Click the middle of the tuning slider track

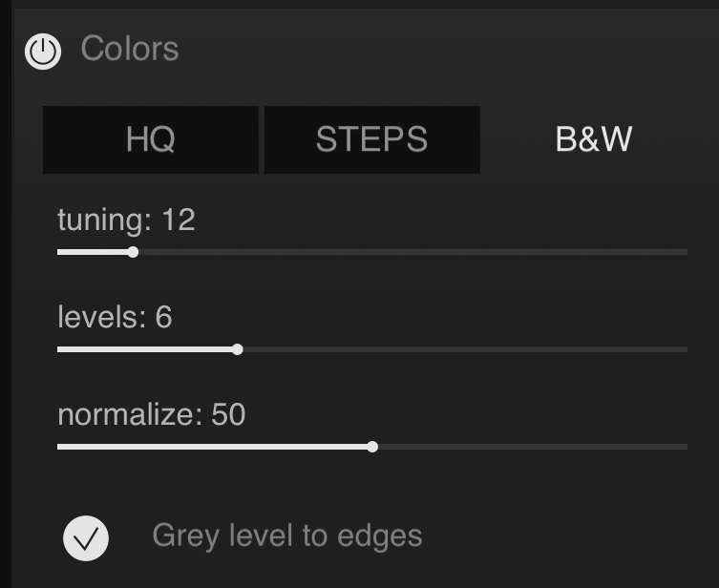[x=372, y=252]
